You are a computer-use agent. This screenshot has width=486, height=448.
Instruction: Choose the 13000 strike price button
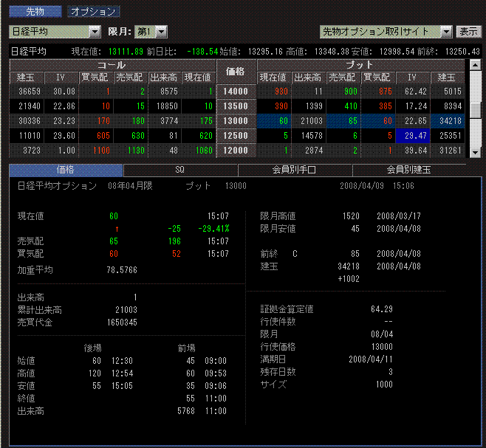[236, 121]
